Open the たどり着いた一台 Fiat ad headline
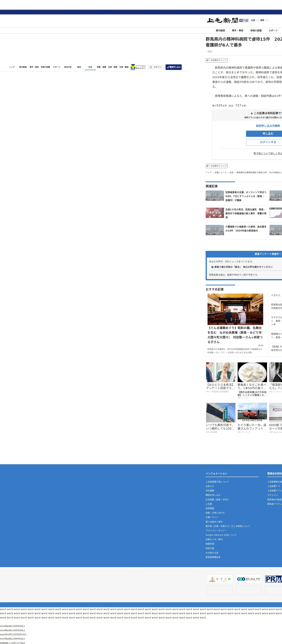Screen dimensions: 282x644 pos(252,427)
